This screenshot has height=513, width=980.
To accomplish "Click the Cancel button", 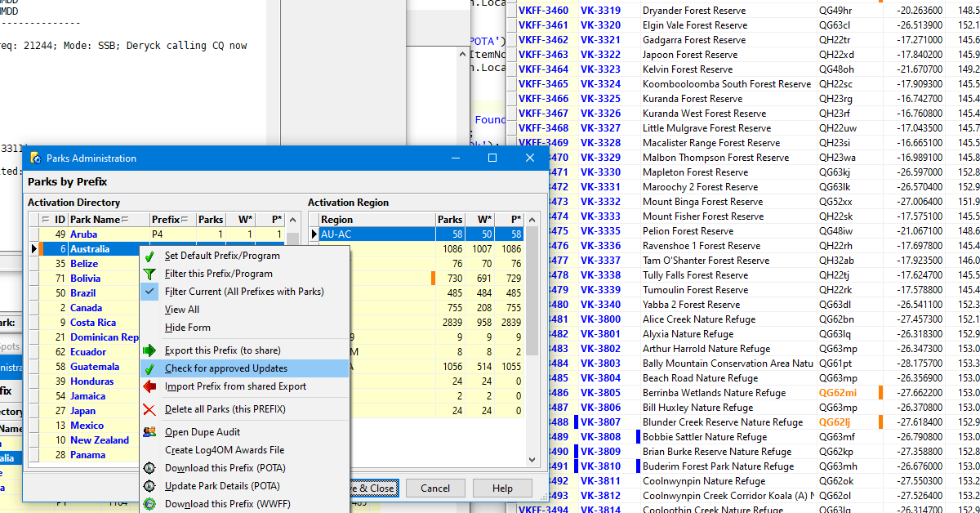I will coord(435,488).
